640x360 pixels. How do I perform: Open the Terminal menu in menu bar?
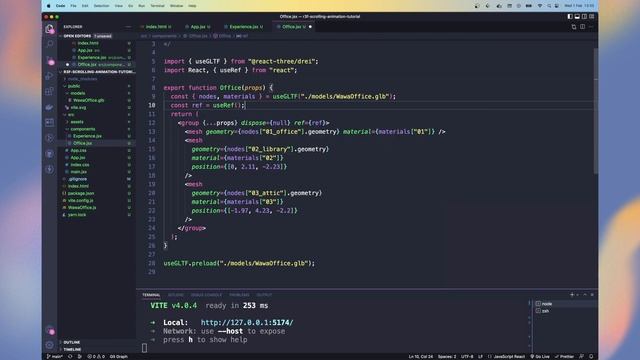click(x=157, y=6)
